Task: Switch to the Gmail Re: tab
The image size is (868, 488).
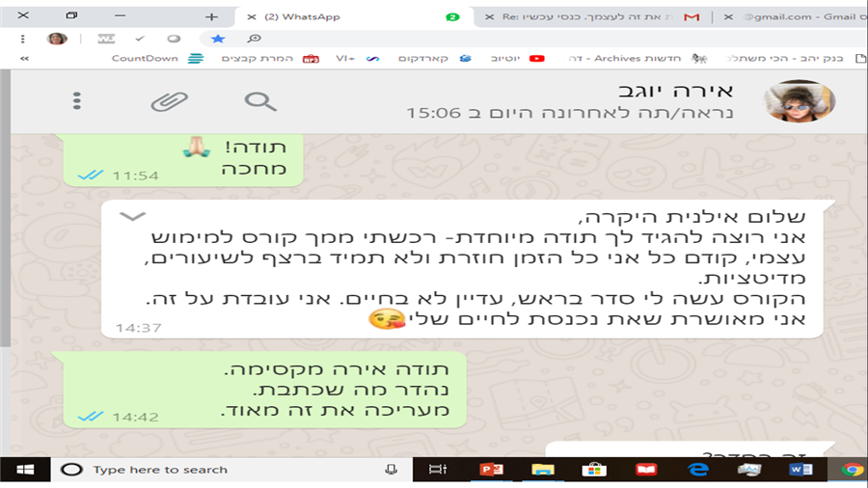Action: pyautogui.click(x=592, y=16)
